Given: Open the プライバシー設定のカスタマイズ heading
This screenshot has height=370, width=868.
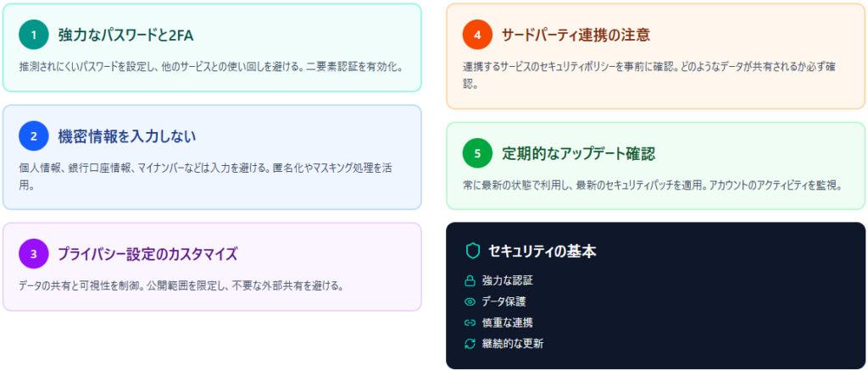Looking at the screenshot, I should pos(147,253).
